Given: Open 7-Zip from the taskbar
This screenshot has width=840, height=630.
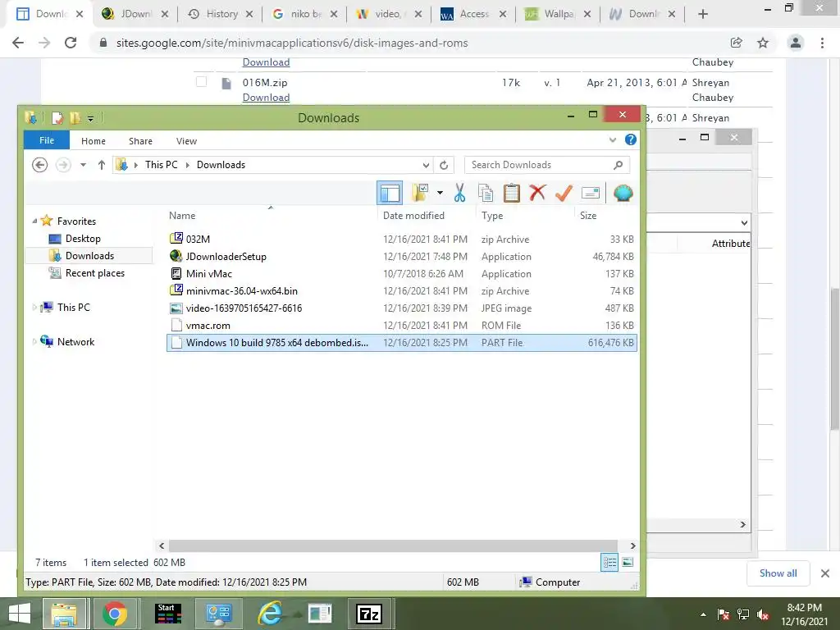Looking at the screenshot, I should click(370, 614).
